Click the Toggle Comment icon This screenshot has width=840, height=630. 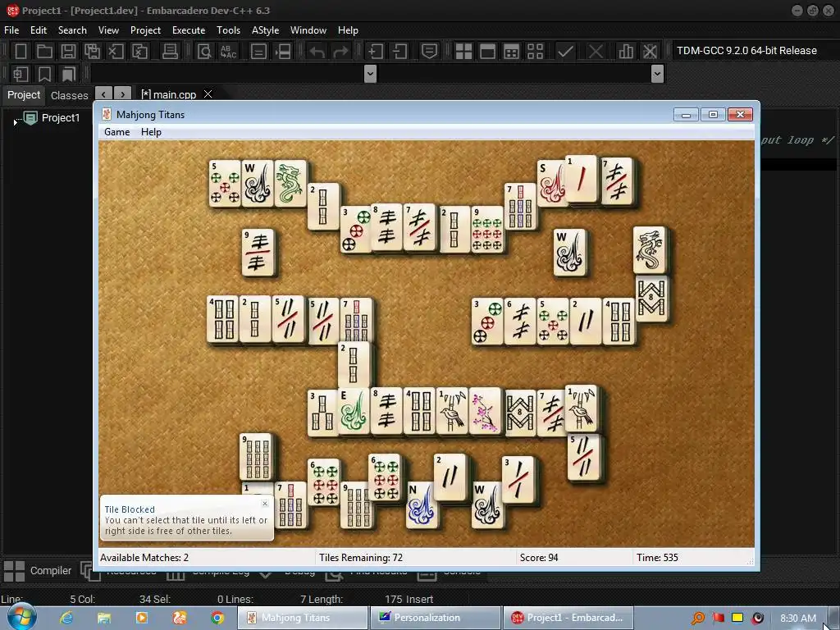pyautogui.click(x=429, y=52)
